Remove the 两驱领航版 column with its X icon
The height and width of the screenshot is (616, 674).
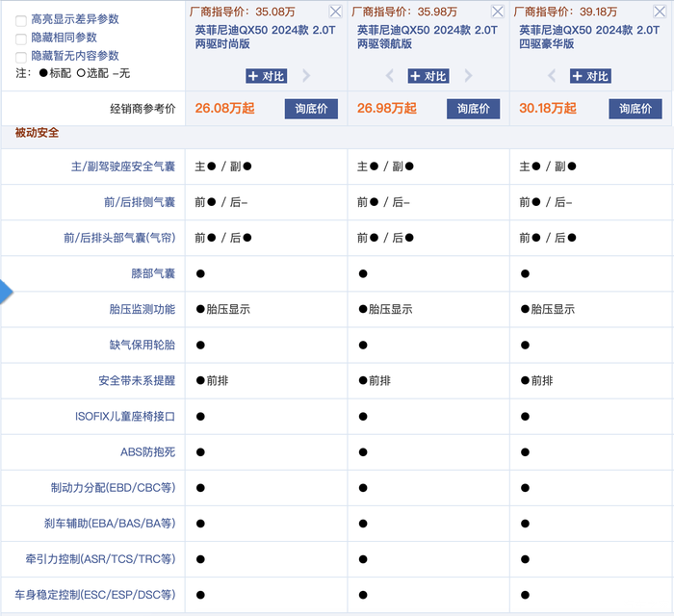497,12
